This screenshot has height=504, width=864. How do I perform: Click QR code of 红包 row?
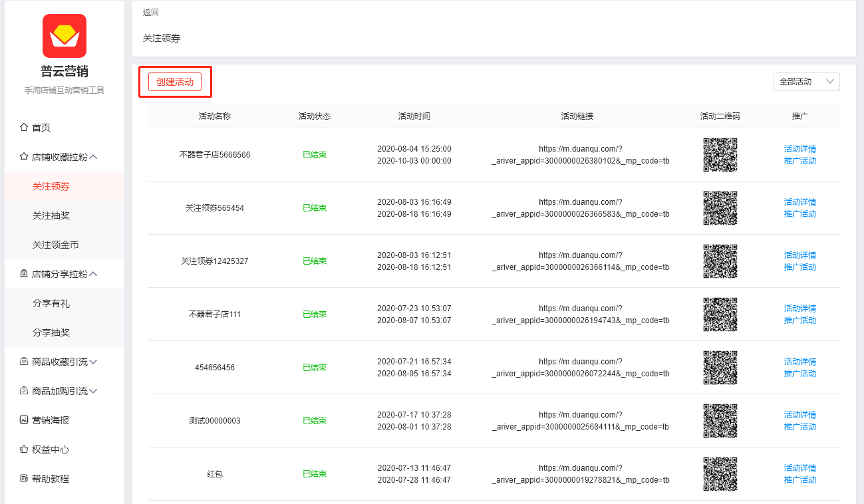[720, 474]
